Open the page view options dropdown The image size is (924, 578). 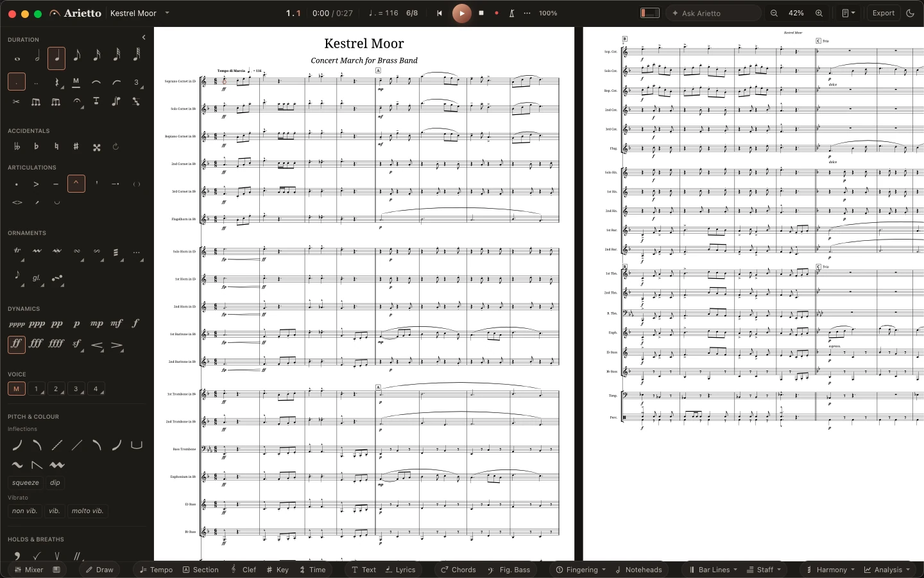click(848, 13)
